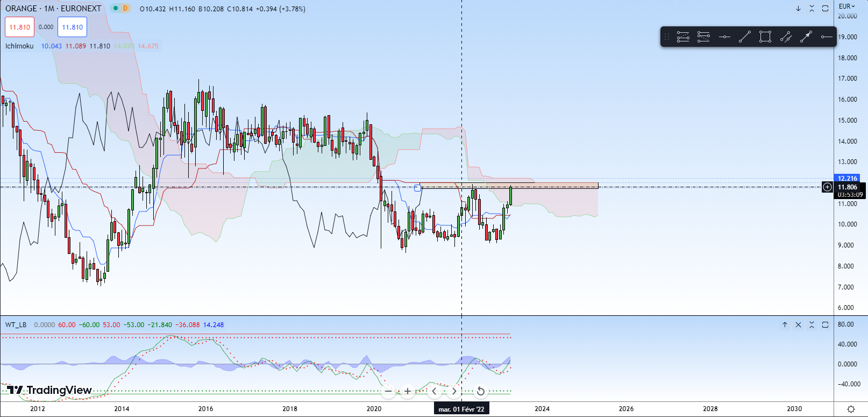Viewport: 868px width, 417px height.
Task: Click the orange D data-delay badge
Action: (x=125, y=9)
